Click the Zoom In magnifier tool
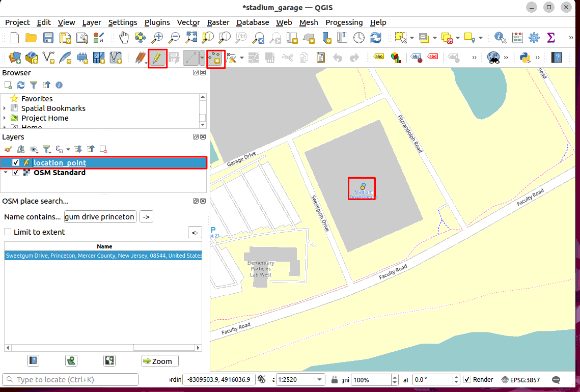This screenshot has height=392, width=580. pos(157,38)
